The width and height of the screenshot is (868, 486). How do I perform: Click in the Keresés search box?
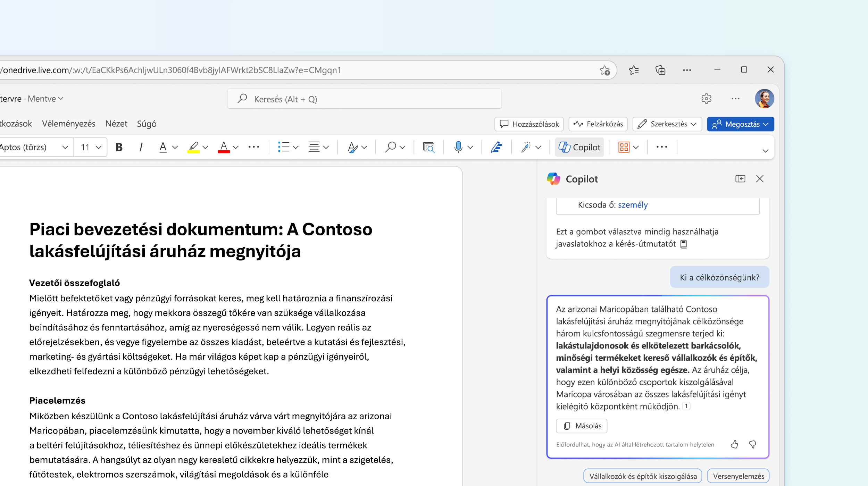(364, 99)
